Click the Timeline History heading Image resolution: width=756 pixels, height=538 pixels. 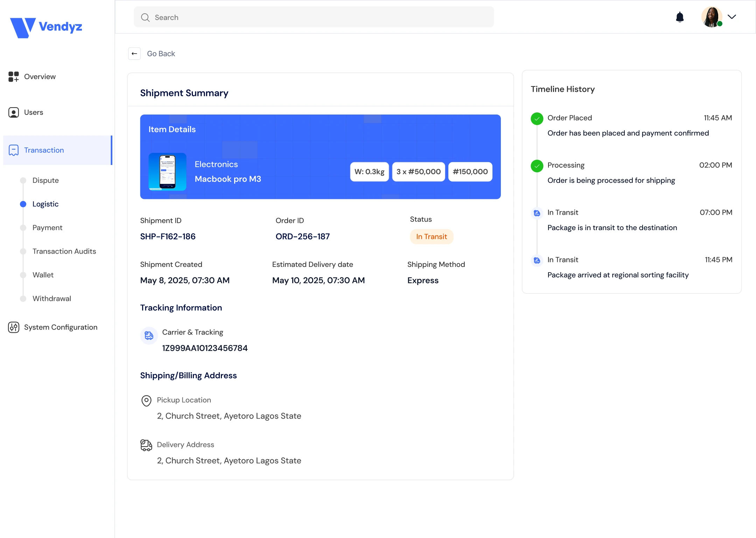click(563, 89)
